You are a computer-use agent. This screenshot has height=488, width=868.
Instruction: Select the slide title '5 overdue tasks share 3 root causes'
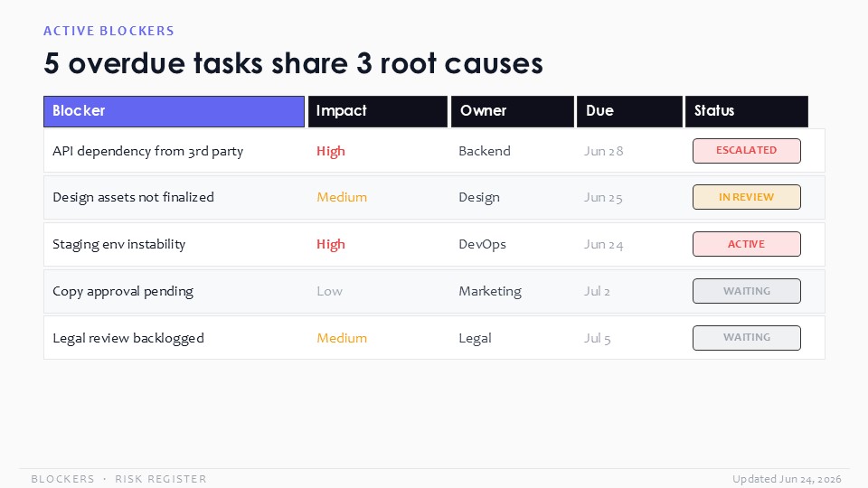pyautogui.click(x=293, y=63)
